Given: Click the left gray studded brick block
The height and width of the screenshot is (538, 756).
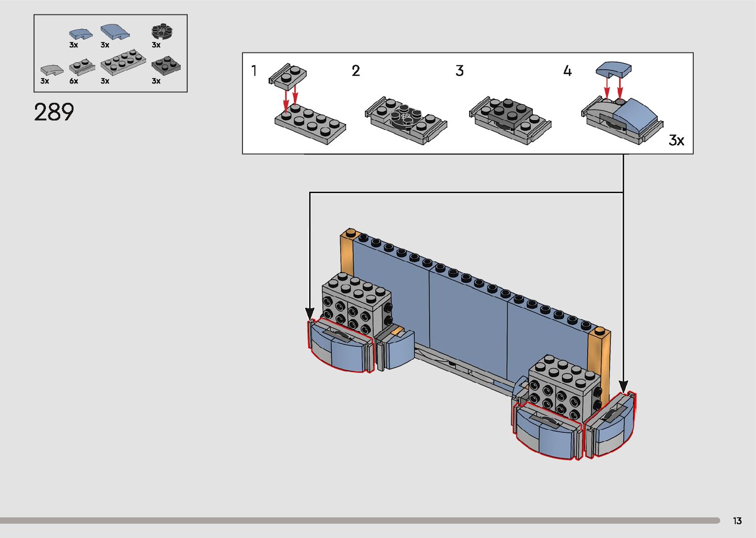Looking at the screenshot, I should point(357,302).
